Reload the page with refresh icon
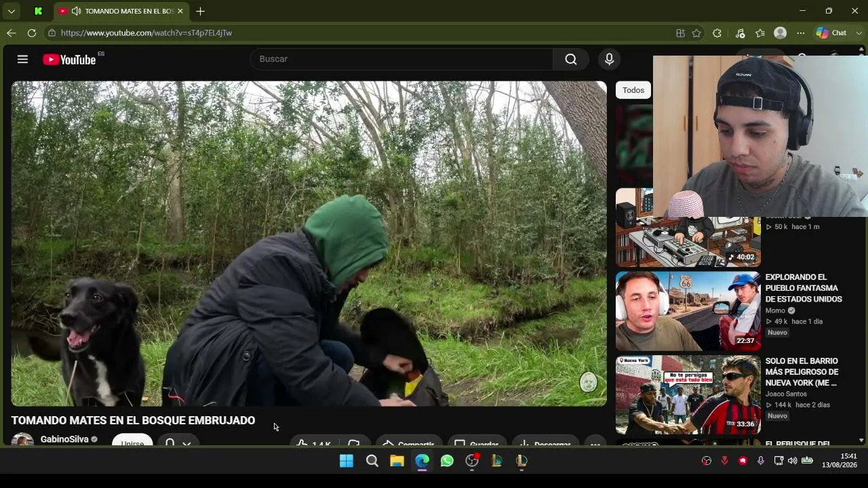The width and height of the screenshot is (868, 488). tap(32, 33)
